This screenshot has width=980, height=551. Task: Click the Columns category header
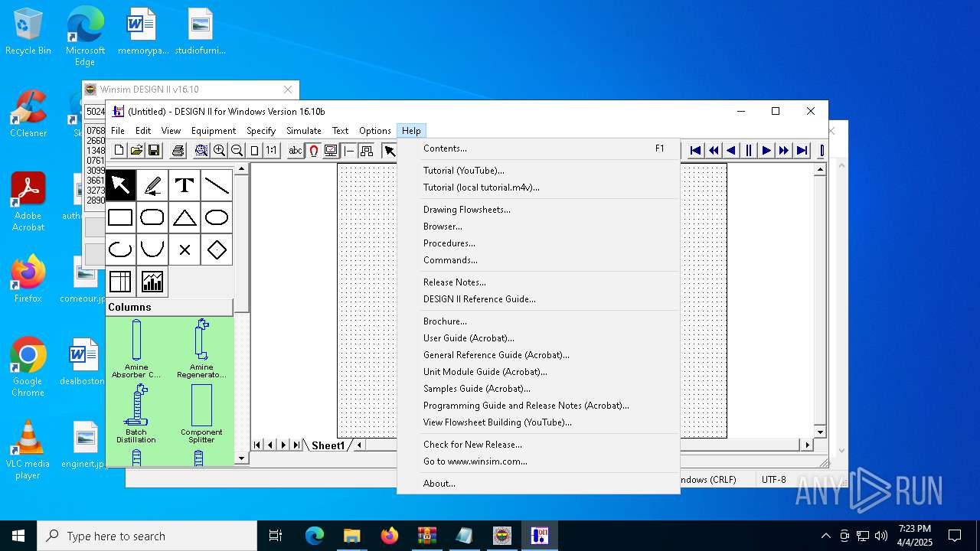pyautogui.click(x=169, y=307)
